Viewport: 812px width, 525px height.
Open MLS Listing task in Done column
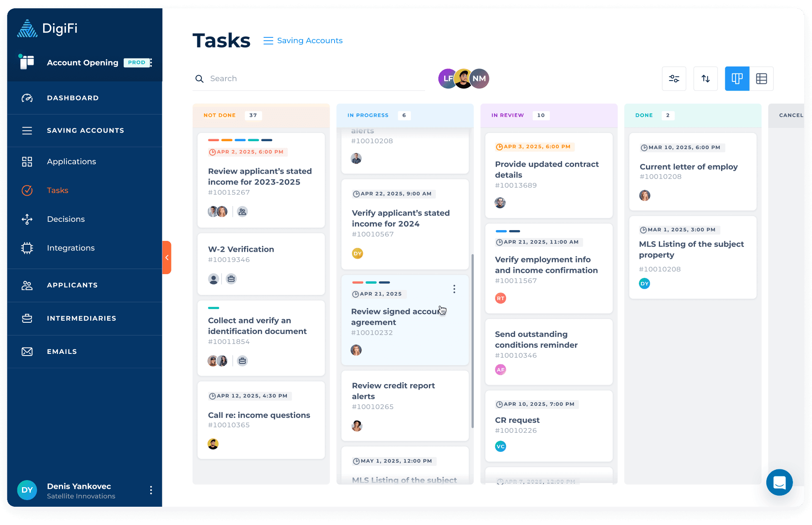(693, 257)
